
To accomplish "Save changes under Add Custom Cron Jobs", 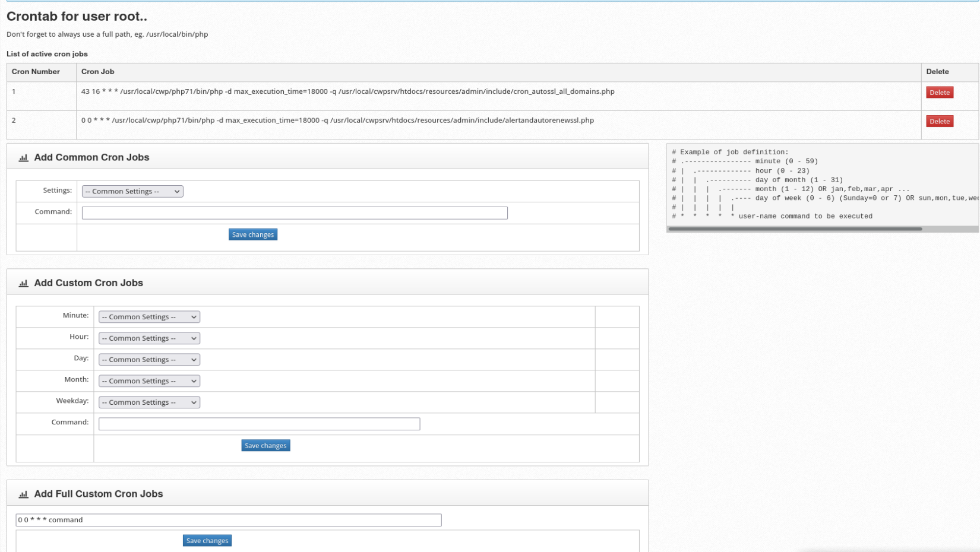I will 265,445.
